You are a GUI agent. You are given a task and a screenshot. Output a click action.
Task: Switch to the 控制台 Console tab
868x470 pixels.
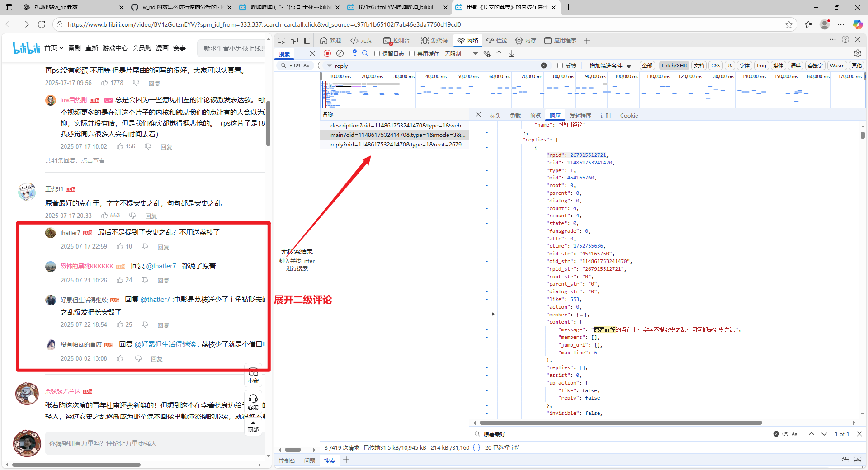(396, 41)
